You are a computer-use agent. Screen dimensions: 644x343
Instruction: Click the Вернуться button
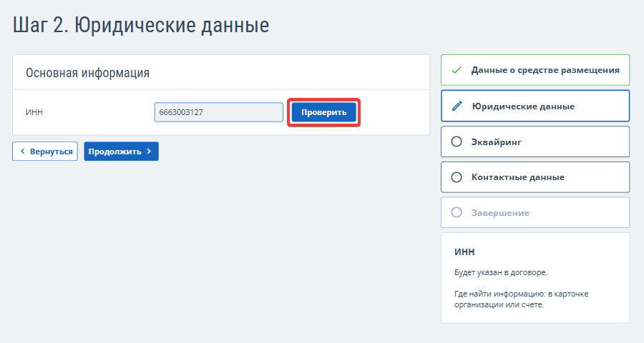[x=45, y=151]
